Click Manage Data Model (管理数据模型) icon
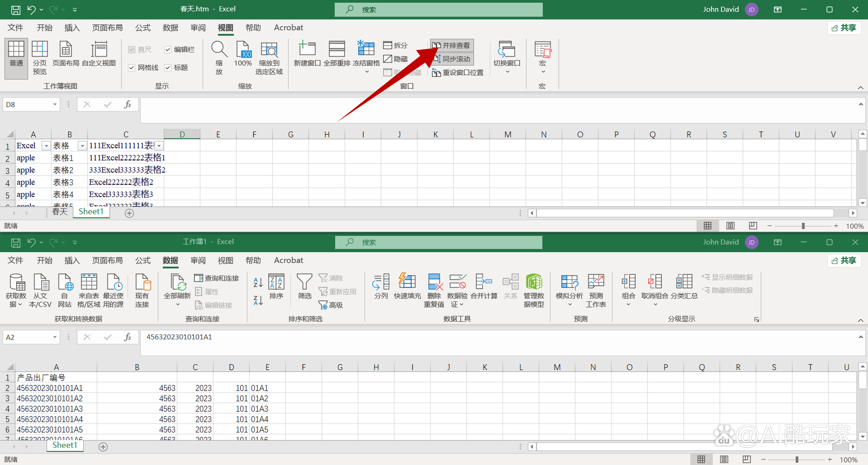 tap(534, 291)
